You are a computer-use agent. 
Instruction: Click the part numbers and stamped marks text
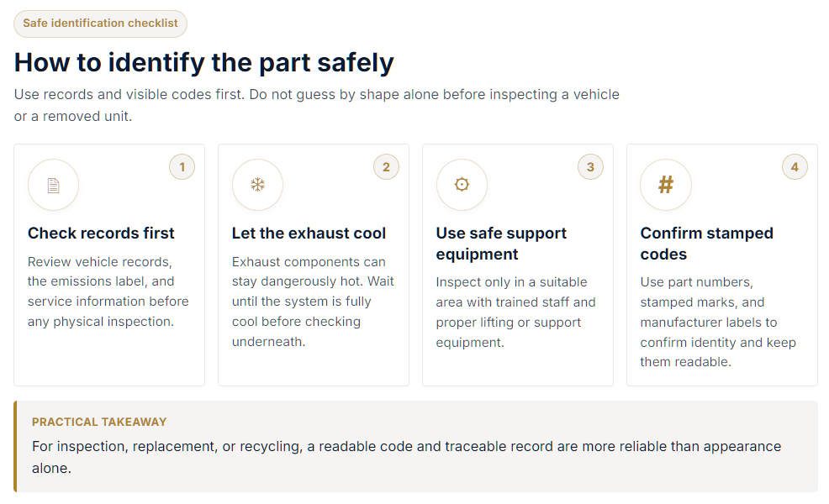pos(718,322)
